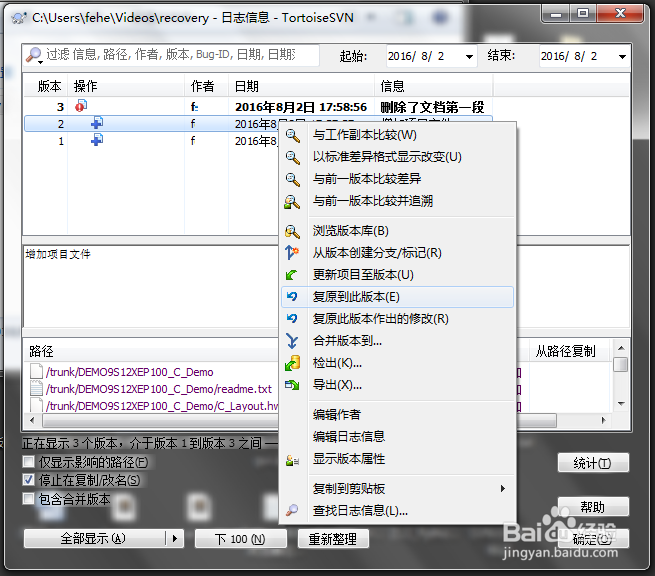
Task: Click the 作者 column header
Action: point(206,86)
